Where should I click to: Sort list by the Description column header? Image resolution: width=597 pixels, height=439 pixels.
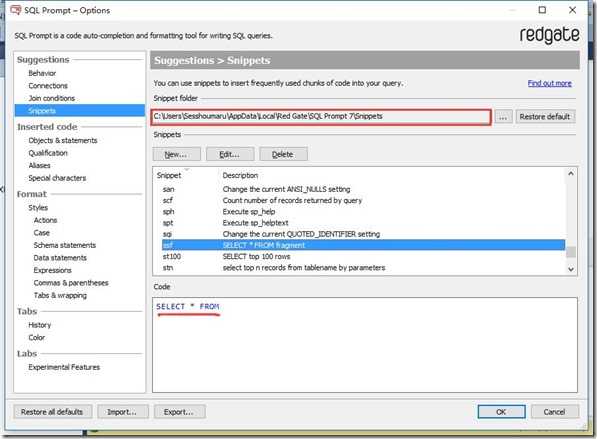point(240,176)
